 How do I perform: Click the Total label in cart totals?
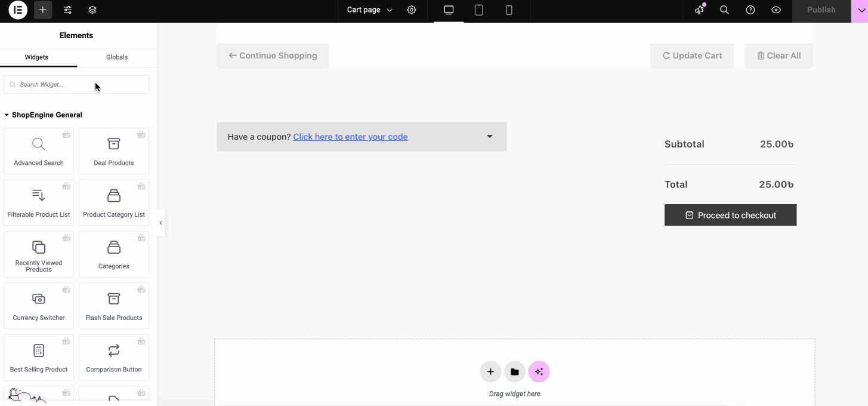pos(676,184)
